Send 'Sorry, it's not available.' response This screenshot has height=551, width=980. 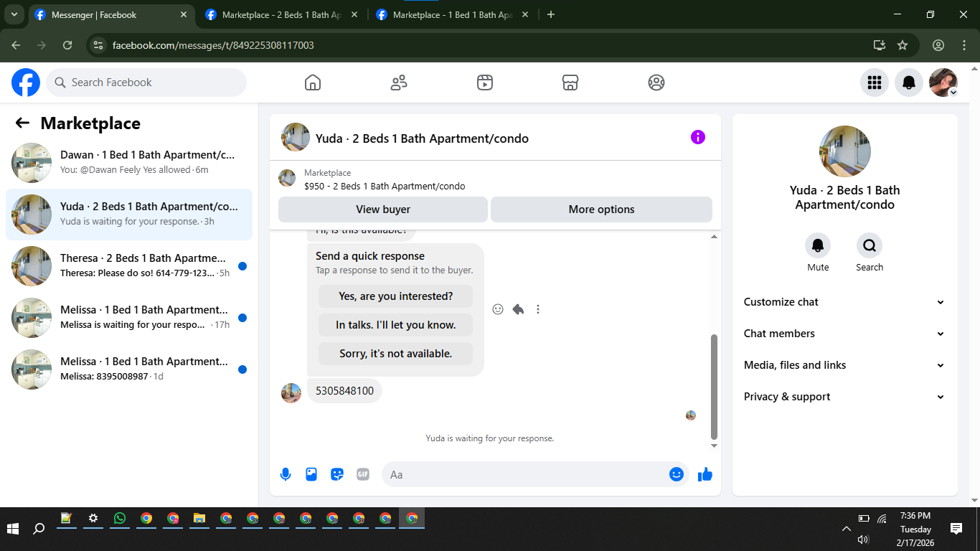[x=396, y=354]
